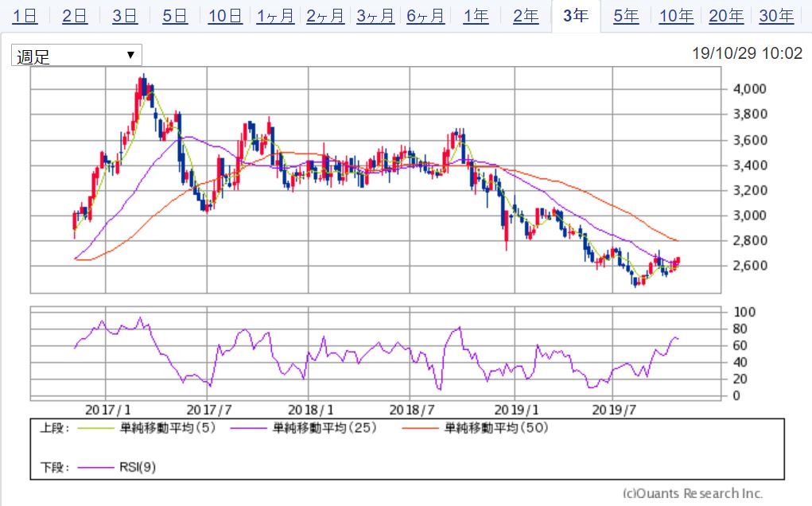The image size is (812, 506).
Task: Click the 2018/1 date axis label
Action: pyautogui.click(x=311, y=411)
